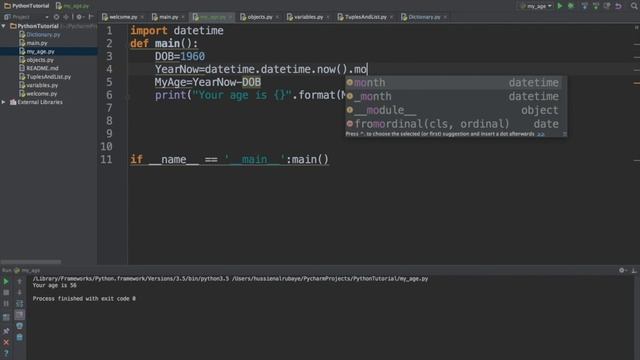Open welcome.py in project tree

(x=42, y=93)
